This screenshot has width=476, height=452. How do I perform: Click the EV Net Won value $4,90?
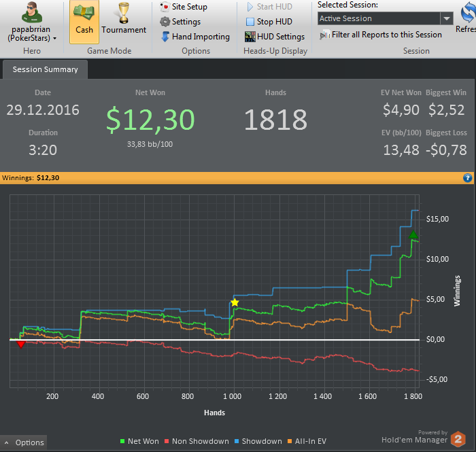pos(401,110)
